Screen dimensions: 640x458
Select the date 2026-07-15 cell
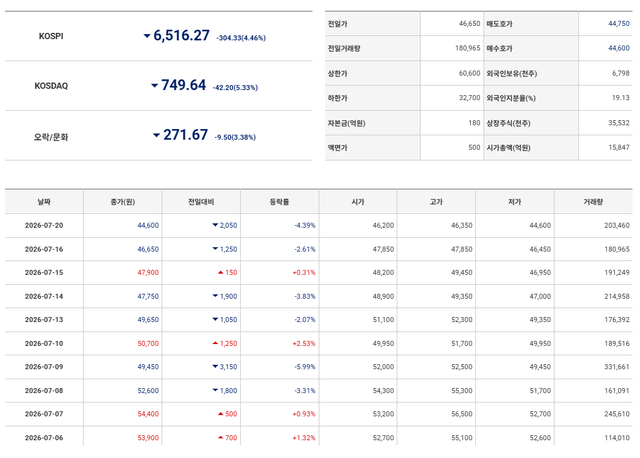click(44, 273)
